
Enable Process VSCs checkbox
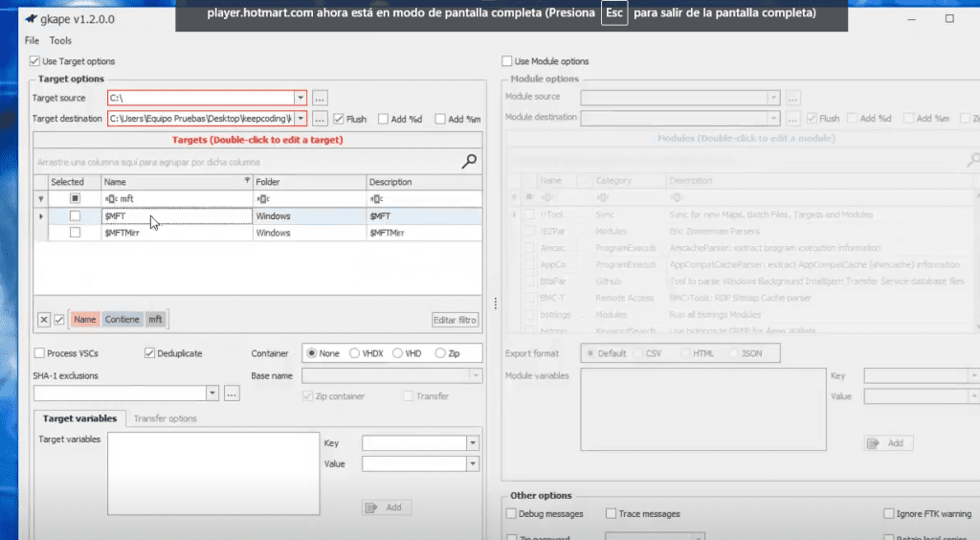(x=39, y=353)
